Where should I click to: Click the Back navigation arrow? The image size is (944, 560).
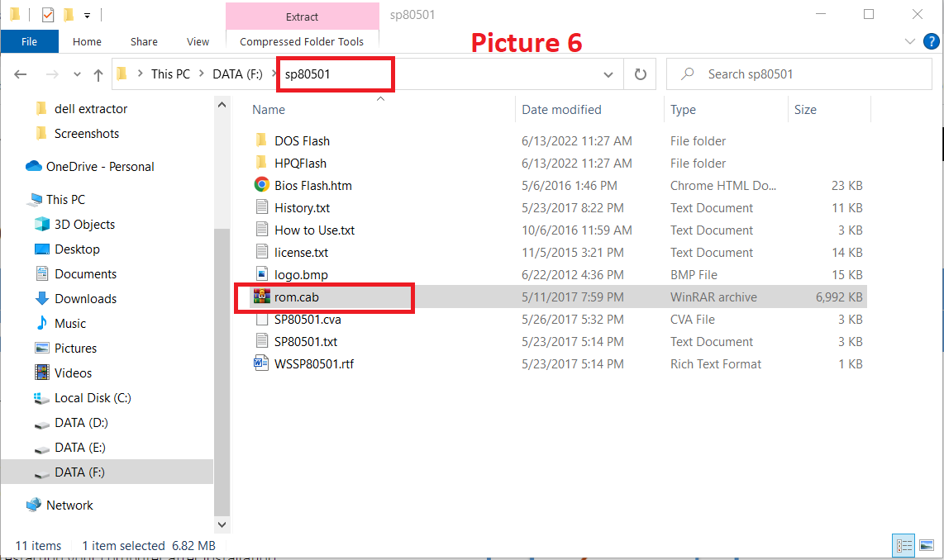(x=21, y=74)
